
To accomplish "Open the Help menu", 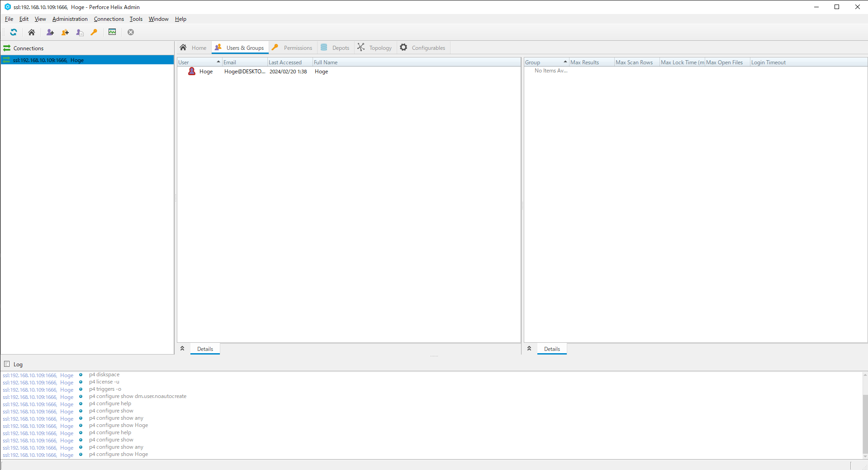I will 181,19.
